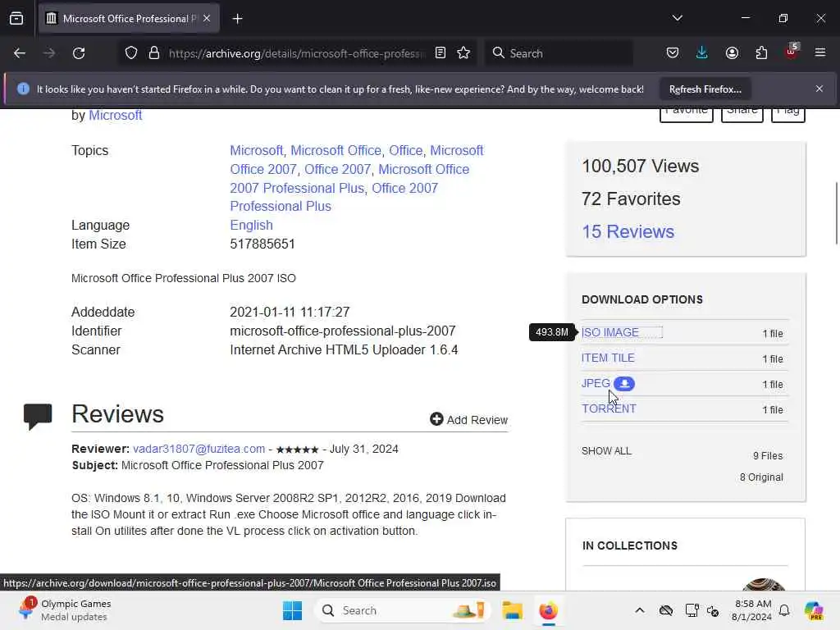840x630 pixels.
Task: Open the 15 Reviews link
Action: (628, 231)
